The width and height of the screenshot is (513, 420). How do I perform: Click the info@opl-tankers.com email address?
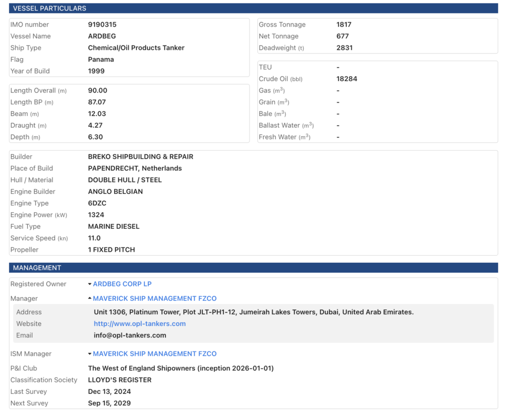point(130,335)
